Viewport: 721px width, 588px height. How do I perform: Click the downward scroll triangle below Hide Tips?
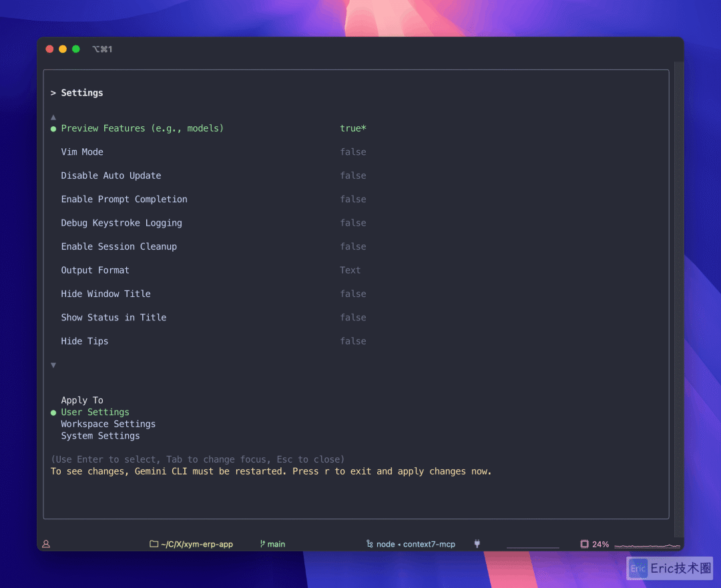(53, 365)
